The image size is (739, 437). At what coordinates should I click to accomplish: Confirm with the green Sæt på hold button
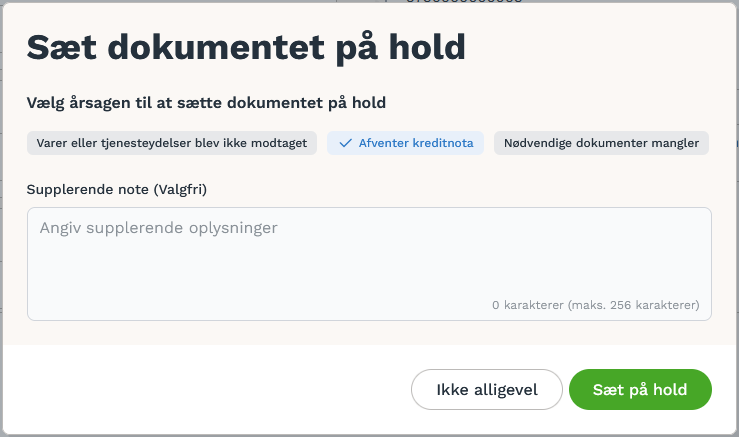pyautogui.click(x=640, y=389)
